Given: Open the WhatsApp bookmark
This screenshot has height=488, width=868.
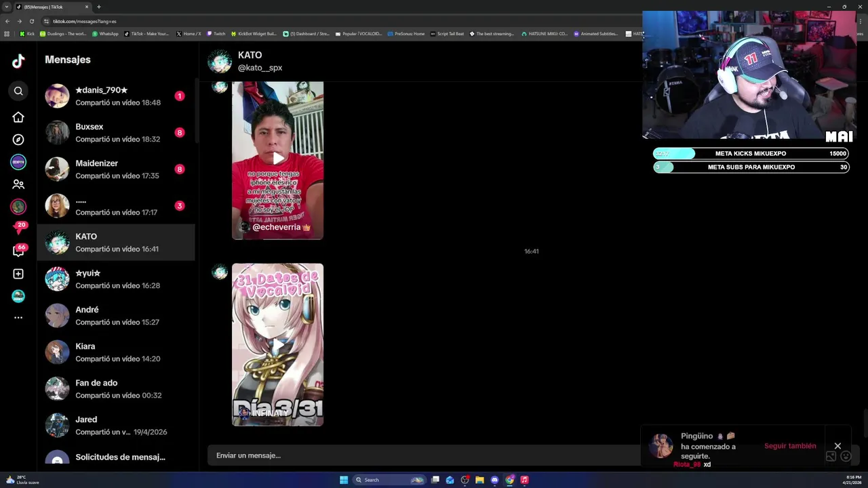Looking at the screenshot, I should [x=105, y=33].
